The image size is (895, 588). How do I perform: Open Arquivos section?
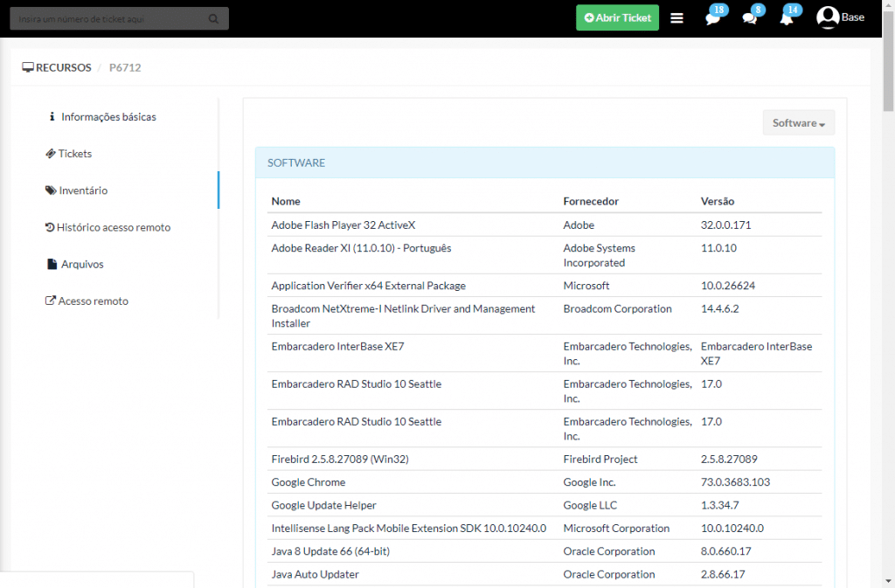tap(82, 264)
